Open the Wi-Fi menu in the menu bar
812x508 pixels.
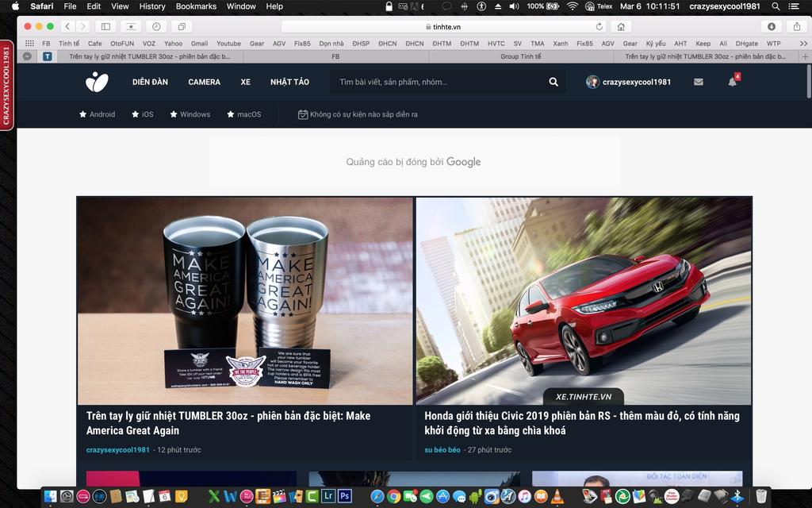[573, 6]
